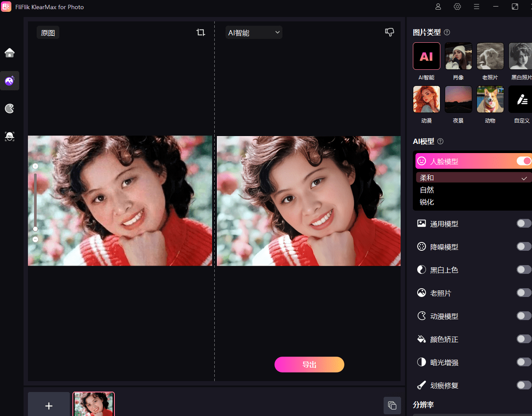Screen dimensions: 532x416
Task: Click the 导出 export button
Action: 309,365
